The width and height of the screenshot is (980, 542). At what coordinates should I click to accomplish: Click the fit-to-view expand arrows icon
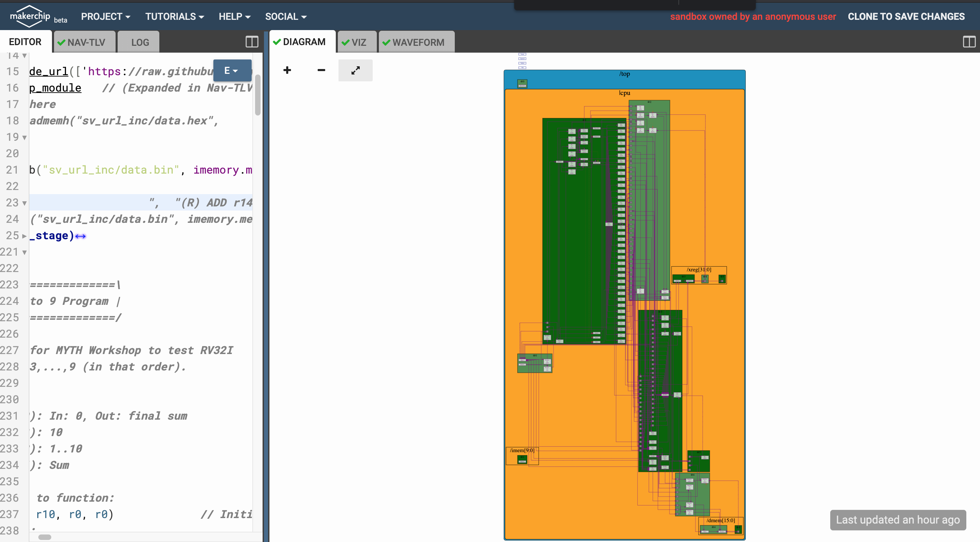click(355, 70)
